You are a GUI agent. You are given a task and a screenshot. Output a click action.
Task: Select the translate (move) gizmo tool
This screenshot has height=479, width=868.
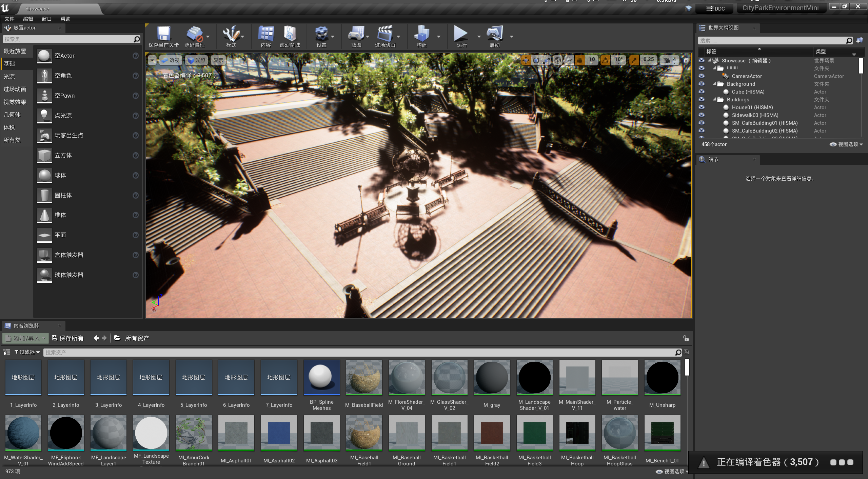pos(526,60)
